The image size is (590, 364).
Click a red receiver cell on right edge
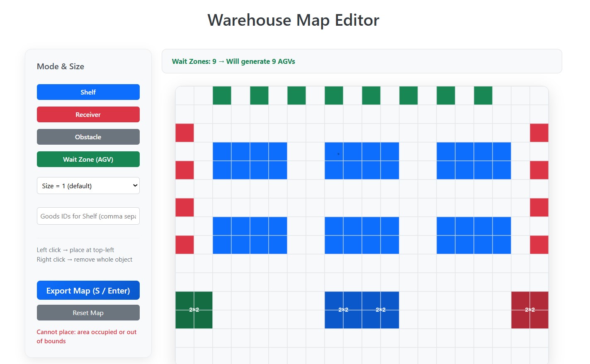point(539,133)
